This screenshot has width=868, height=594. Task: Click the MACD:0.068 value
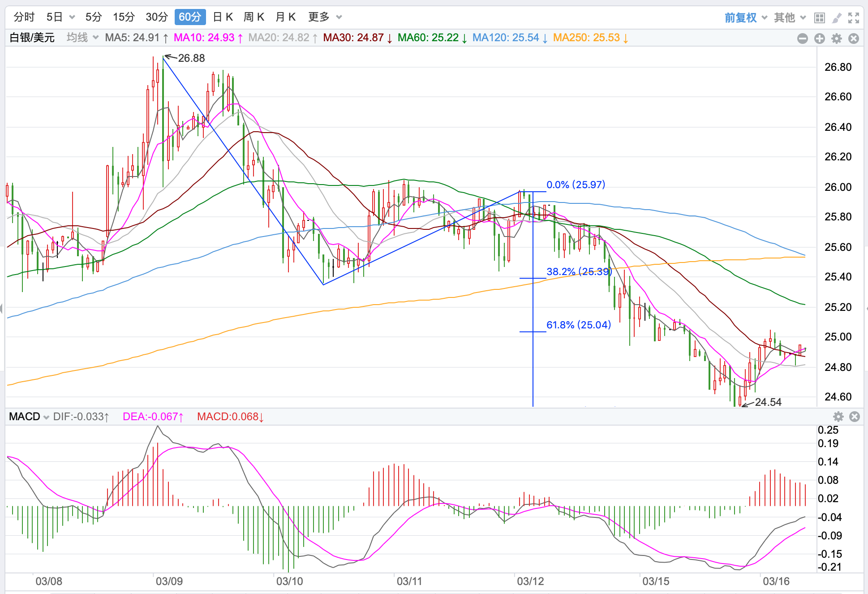(231, 417)
